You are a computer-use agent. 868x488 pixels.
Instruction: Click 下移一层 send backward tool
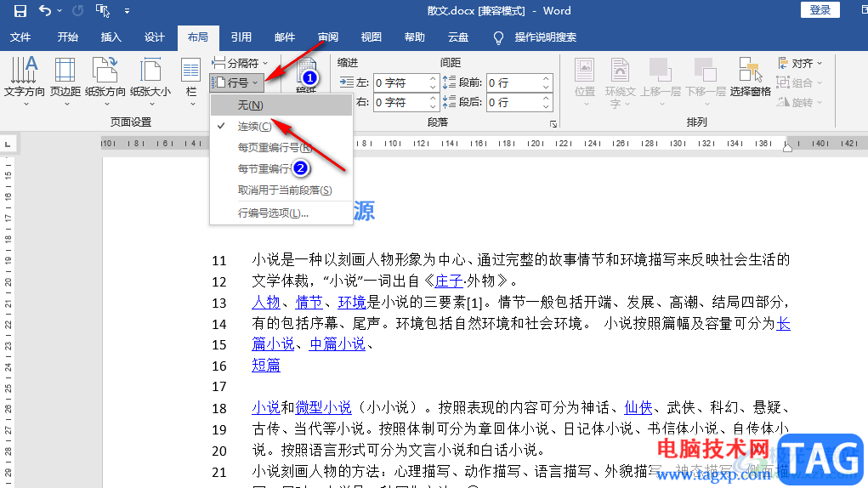coord(706,82)
